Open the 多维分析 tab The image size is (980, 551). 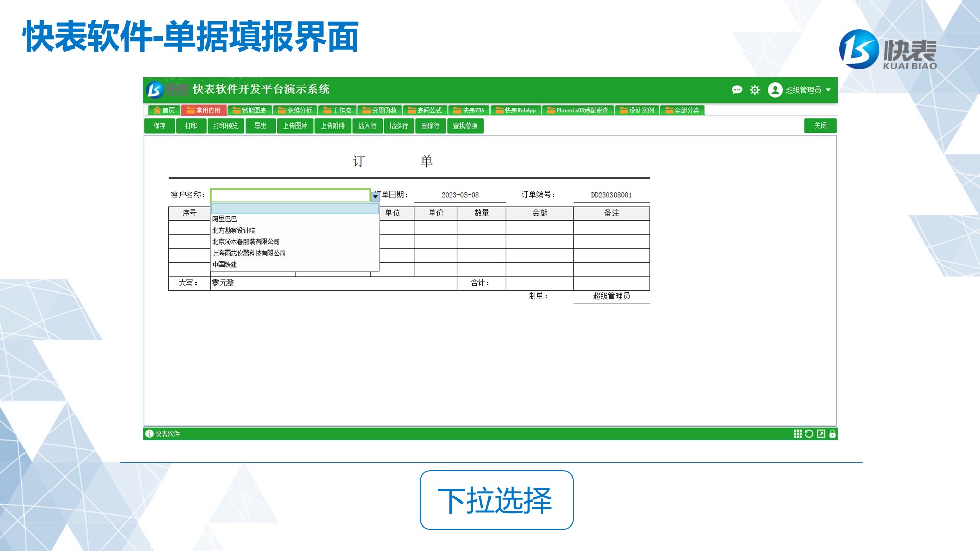point(295,110)
